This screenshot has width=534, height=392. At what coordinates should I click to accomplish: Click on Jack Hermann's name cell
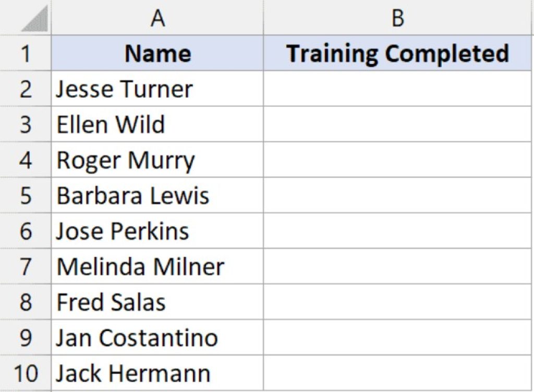pos(156,373)
